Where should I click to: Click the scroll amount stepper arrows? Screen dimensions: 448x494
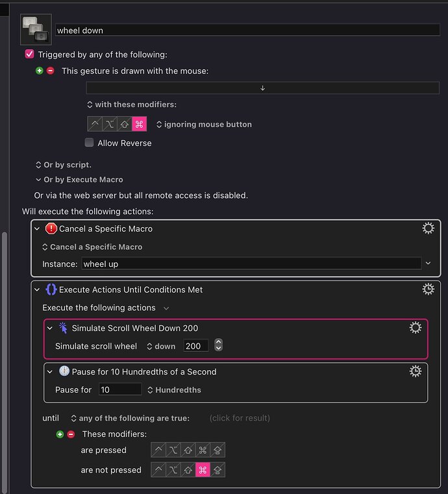pyautogui.click(x=218, y=345)
